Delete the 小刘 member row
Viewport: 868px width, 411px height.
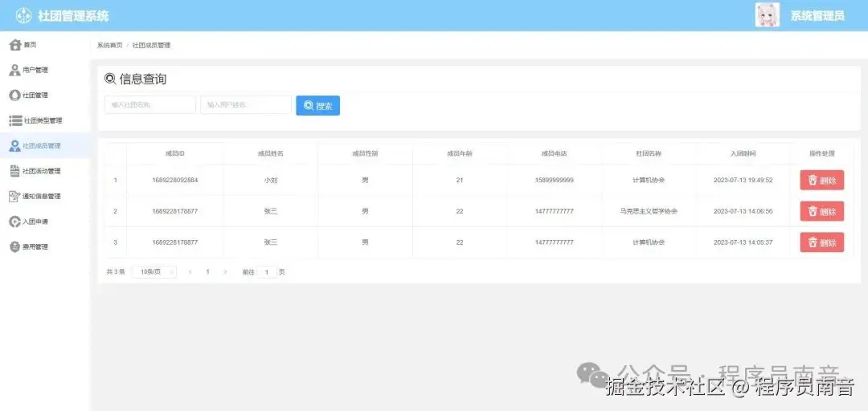tap(821, 181)
